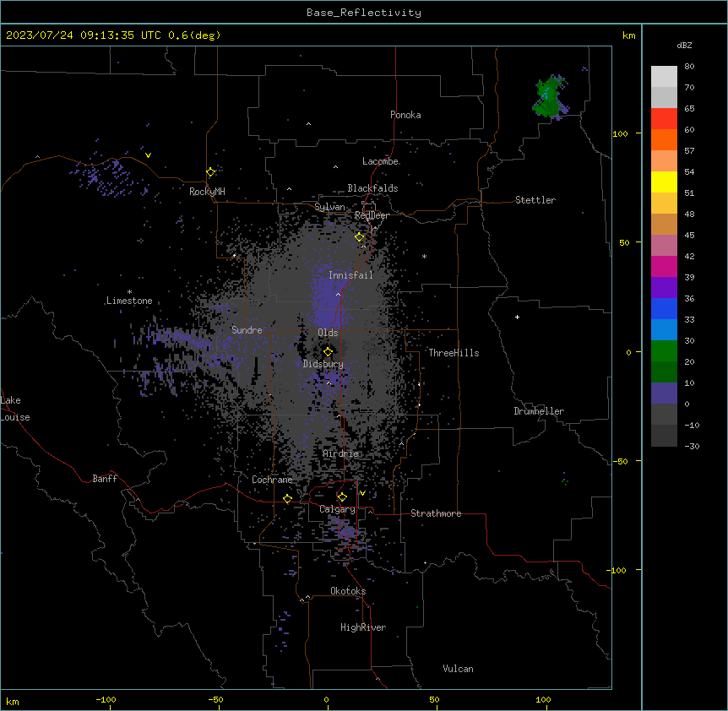Select the Lake Louise map label
Viewport: 728px width, 711px height.
coord(15,409)
